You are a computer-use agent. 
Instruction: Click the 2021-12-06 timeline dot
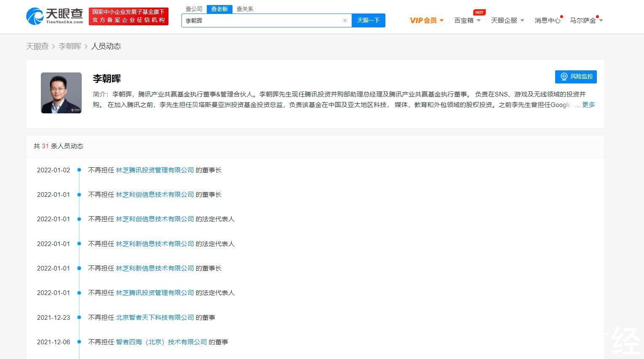coord(79,342)
